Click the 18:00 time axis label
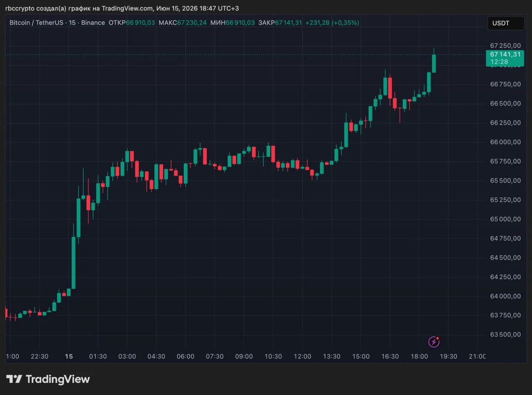532x395 pixels. (x=419, y=356)
